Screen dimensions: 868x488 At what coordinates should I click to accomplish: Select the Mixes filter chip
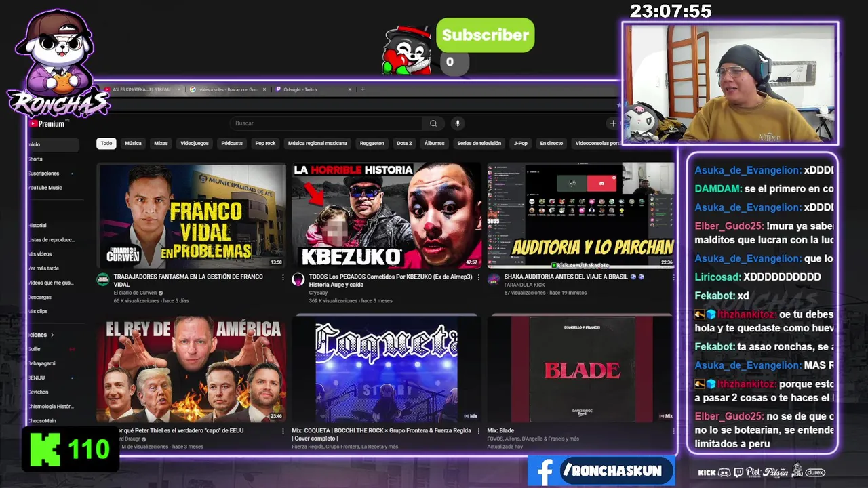tap(161, 143)
